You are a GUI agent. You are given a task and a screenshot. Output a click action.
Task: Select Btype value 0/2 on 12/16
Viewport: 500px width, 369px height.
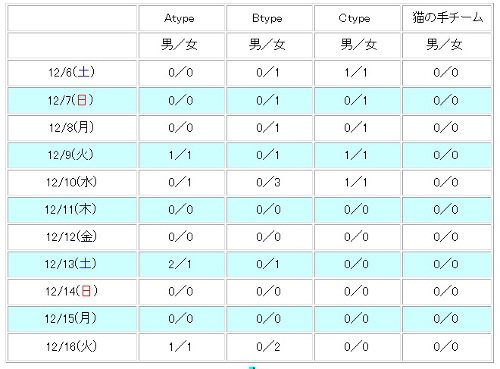(x=269, y=347)
